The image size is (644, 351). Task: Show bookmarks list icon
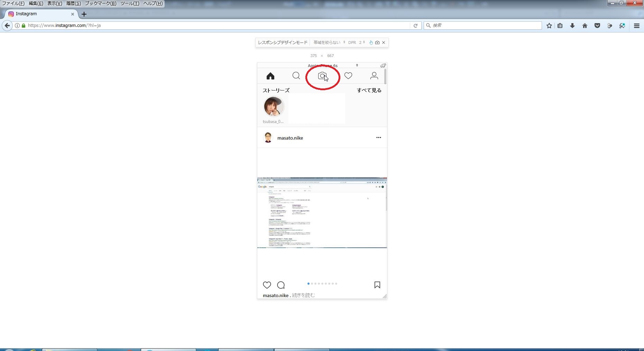560,26
